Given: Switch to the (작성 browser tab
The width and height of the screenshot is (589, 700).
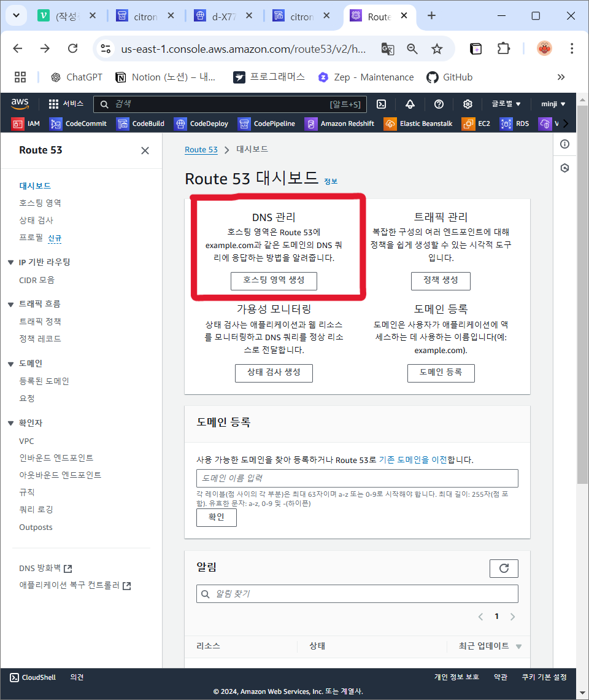Looking at the screenshot, I should click(67, 16).
